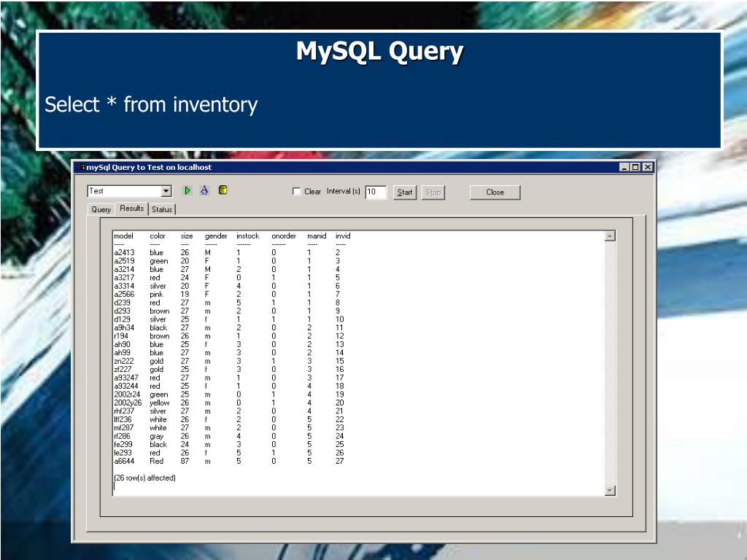Click the model value "d129"
Screen dimensions: 747x560
point(122,319)
